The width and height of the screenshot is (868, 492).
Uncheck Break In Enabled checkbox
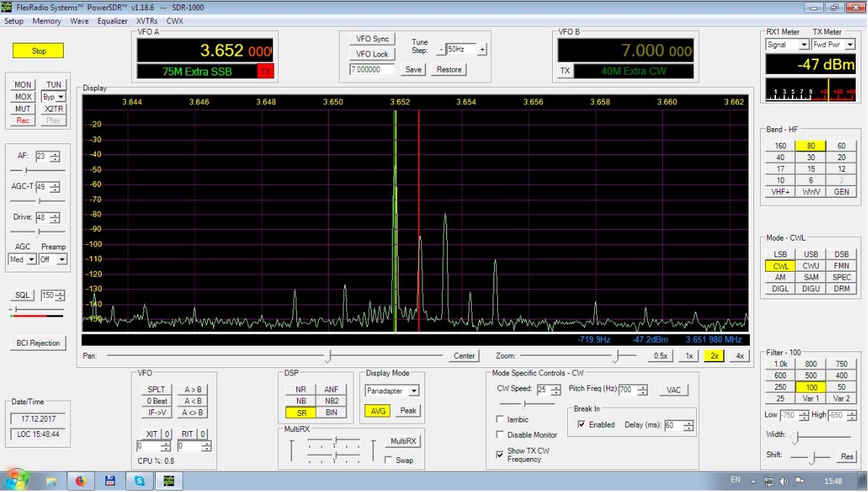(x=581, y=425)
